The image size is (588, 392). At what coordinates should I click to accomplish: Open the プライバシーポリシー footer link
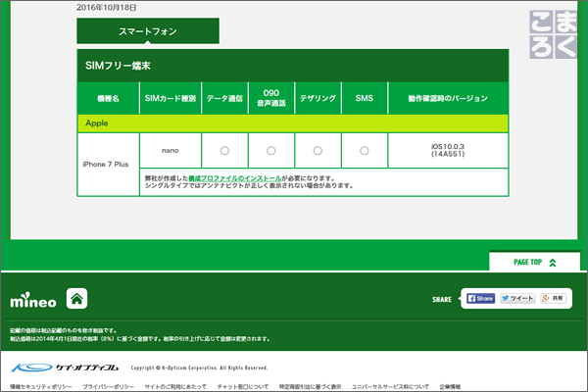108,387
